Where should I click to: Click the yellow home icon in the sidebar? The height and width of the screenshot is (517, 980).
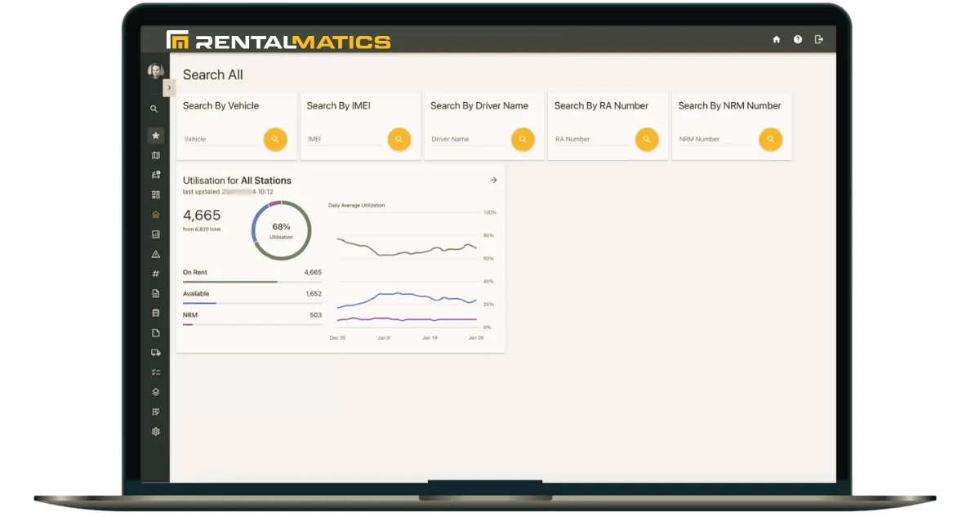(155, 214)
